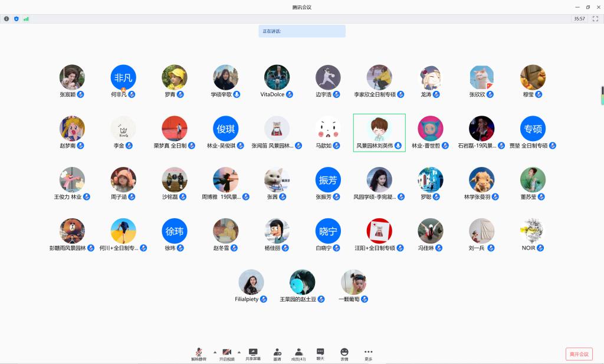Click the 离开会议 leave meeting button

(579, 354)
